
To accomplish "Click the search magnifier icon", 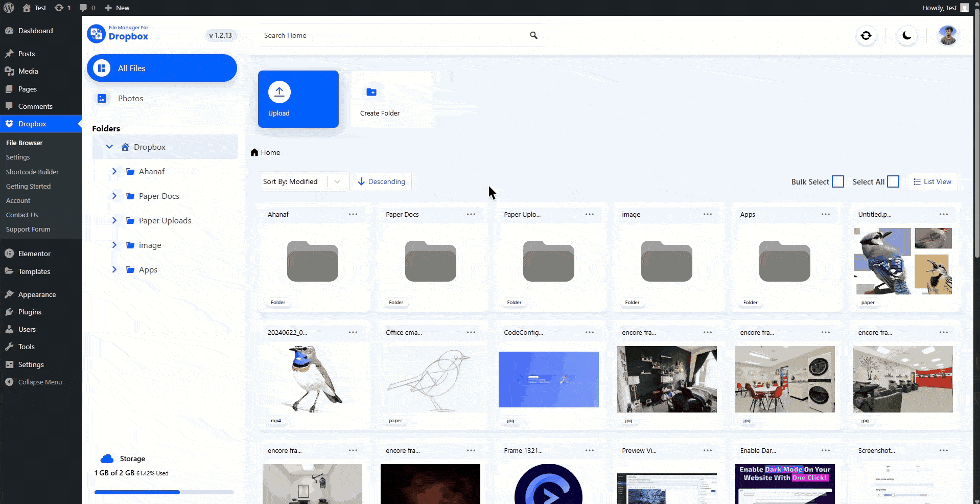I will pyautogui.click(x=533, y=35).
